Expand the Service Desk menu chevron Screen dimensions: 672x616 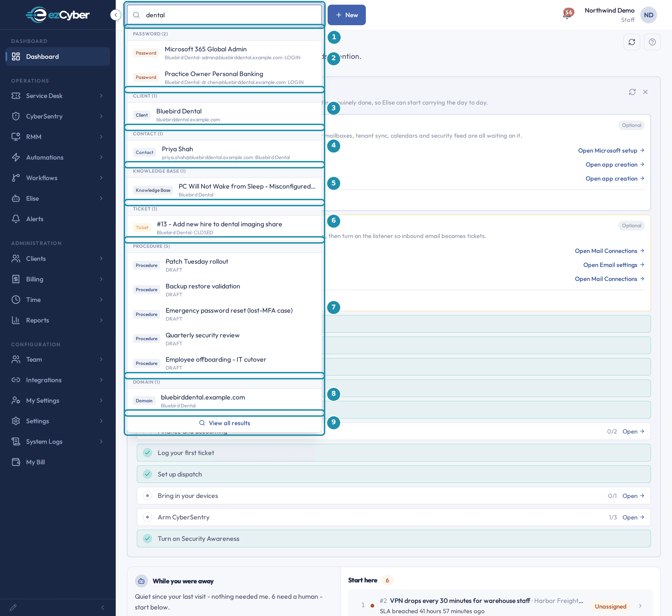click(x=101, y=96)
